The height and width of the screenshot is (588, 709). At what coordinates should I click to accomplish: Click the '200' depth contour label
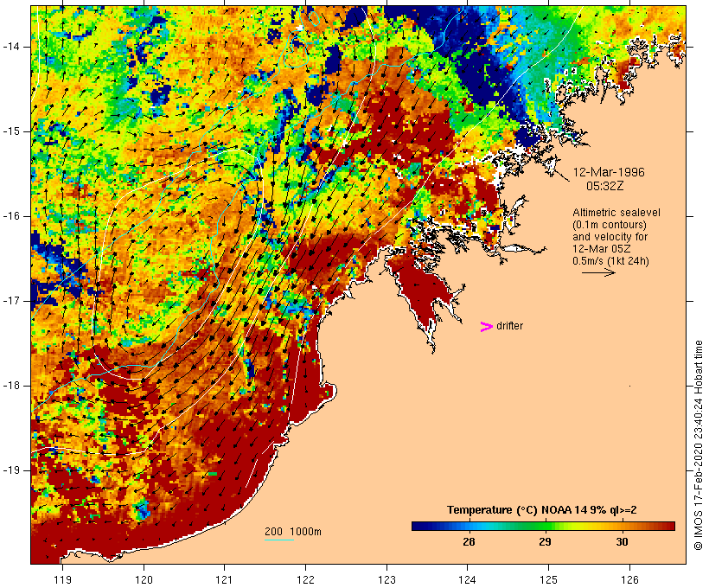[x=273, y=532]
